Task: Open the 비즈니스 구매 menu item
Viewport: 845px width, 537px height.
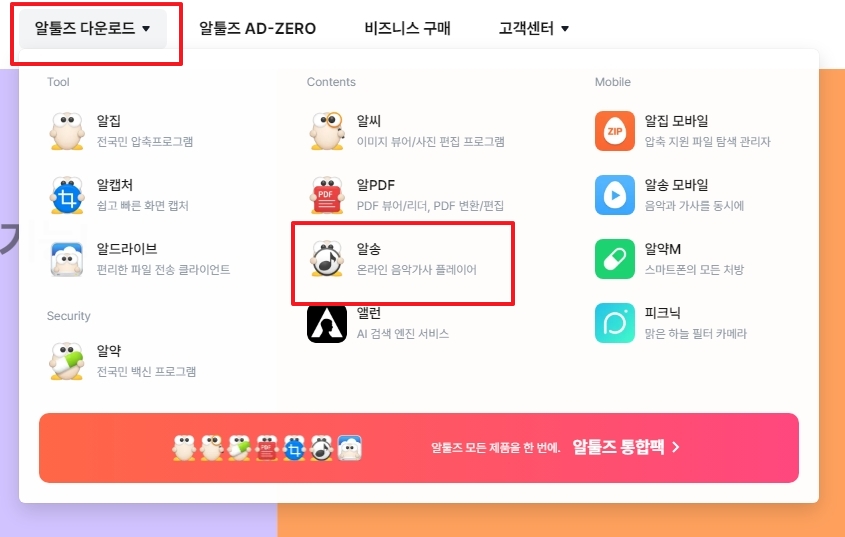Action: coord(407,28)
